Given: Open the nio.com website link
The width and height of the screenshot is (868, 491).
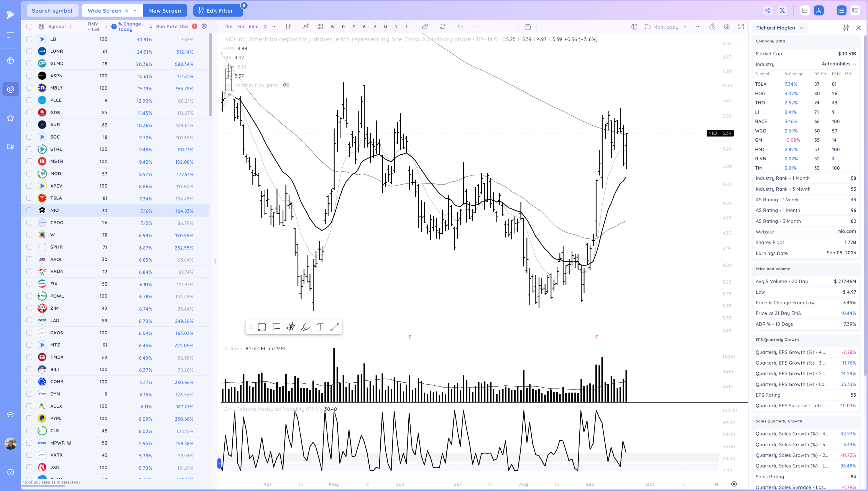Looking at the screenshot, I should tap(847, 231).
